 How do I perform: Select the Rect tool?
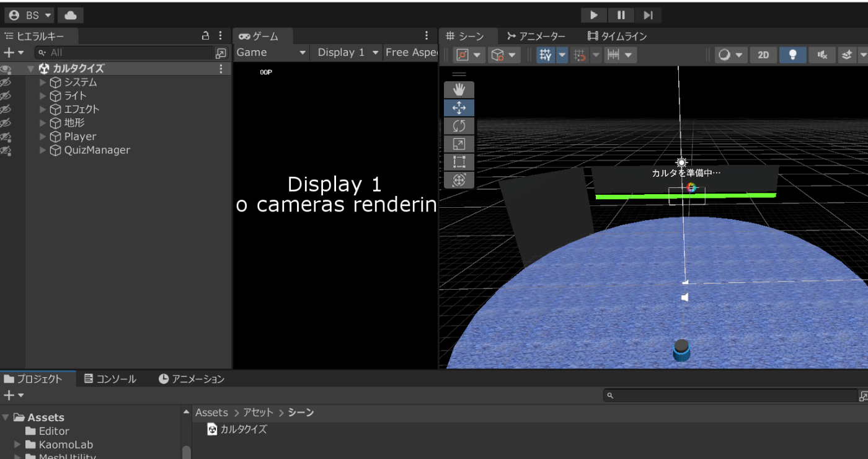pos(459,162)
